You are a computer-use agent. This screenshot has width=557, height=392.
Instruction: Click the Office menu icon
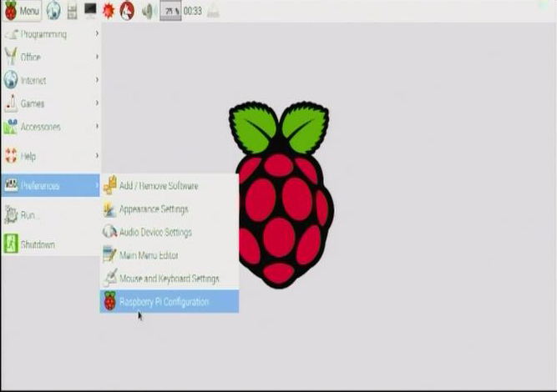tap(11, 57)
